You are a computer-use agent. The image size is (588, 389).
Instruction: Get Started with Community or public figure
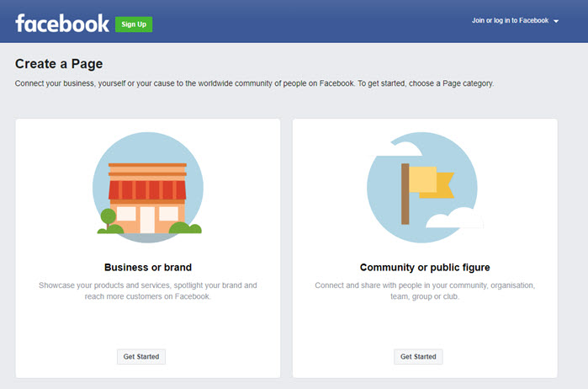click(418, 357)
